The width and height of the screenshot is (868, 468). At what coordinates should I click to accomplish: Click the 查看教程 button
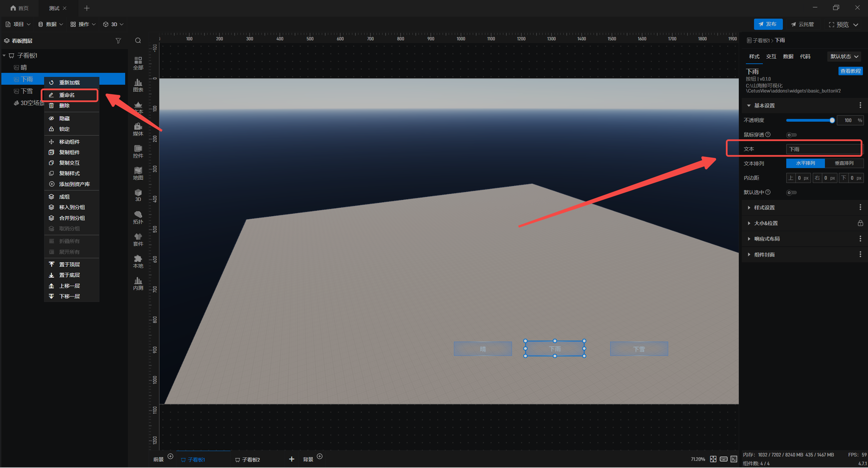(850, 71)
